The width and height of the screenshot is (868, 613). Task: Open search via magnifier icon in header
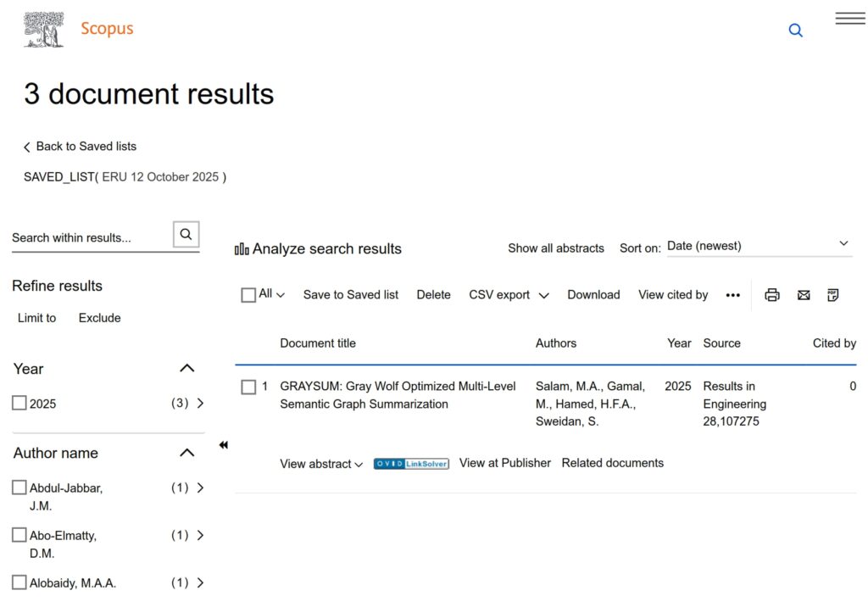795,31
